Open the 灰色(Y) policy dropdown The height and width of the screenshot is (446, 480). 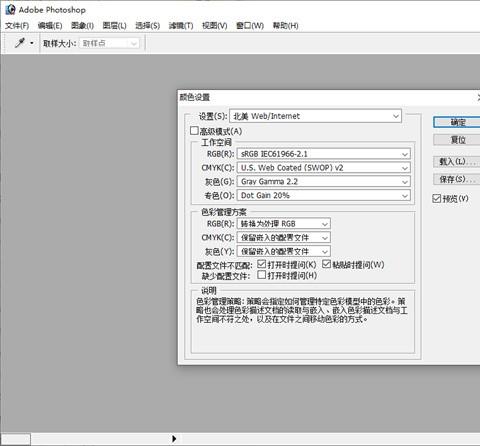coord(283,251)
